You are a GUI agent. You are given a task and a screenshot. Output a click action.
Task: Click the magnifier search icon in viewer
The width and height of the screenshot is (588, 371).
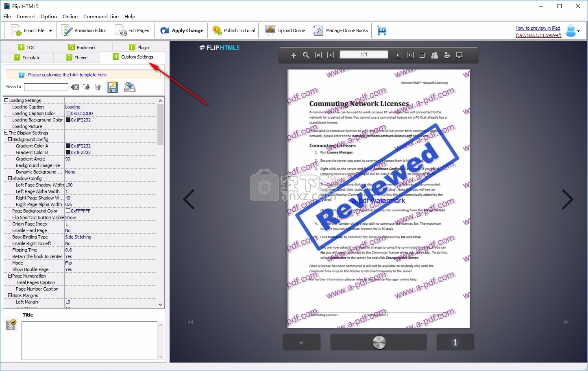coord(306,55)
